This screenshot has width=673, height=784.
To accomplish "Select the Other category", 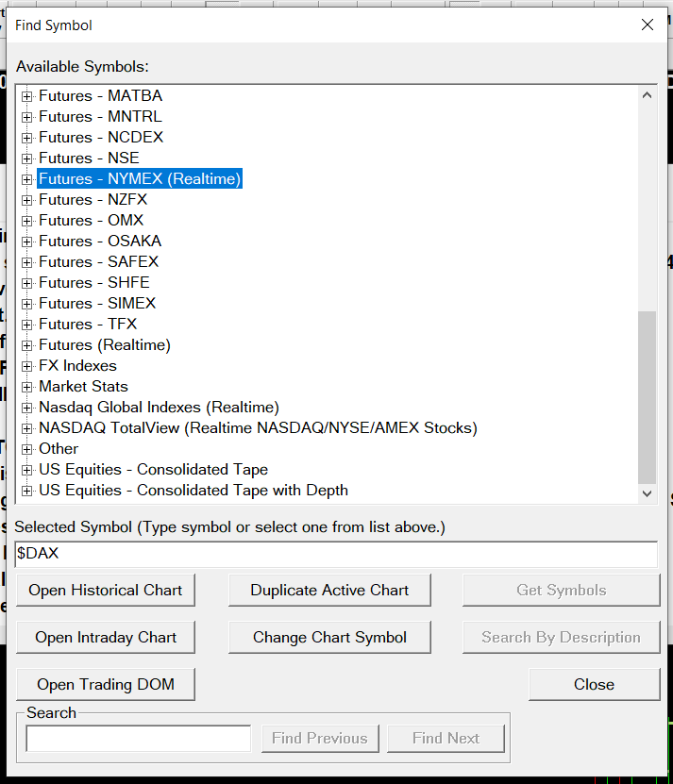I will [x=59, y=449].
